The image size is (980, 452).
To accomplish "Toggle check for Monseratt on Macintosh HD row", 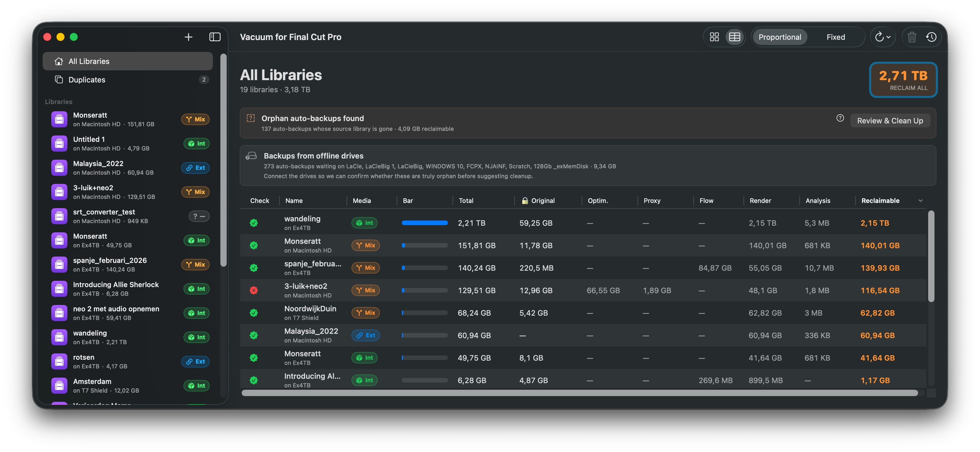I will pos(254,246).
